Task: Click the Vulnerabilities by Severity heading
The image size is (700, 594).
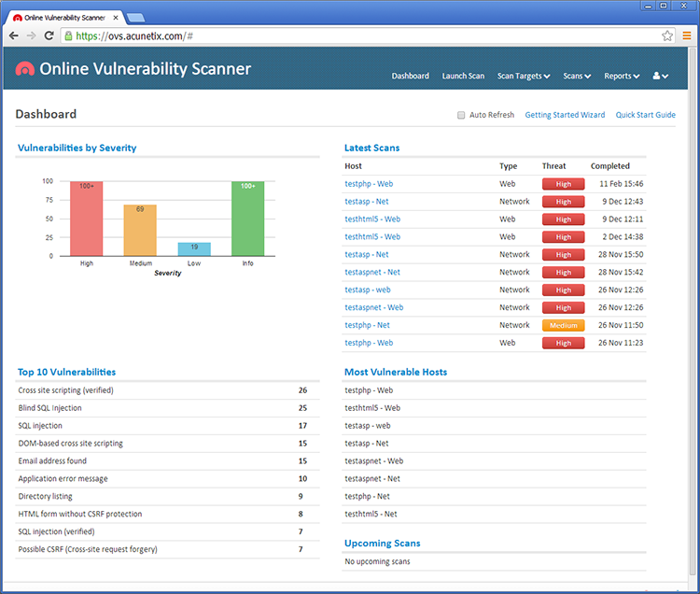Action: coord(77,148)
